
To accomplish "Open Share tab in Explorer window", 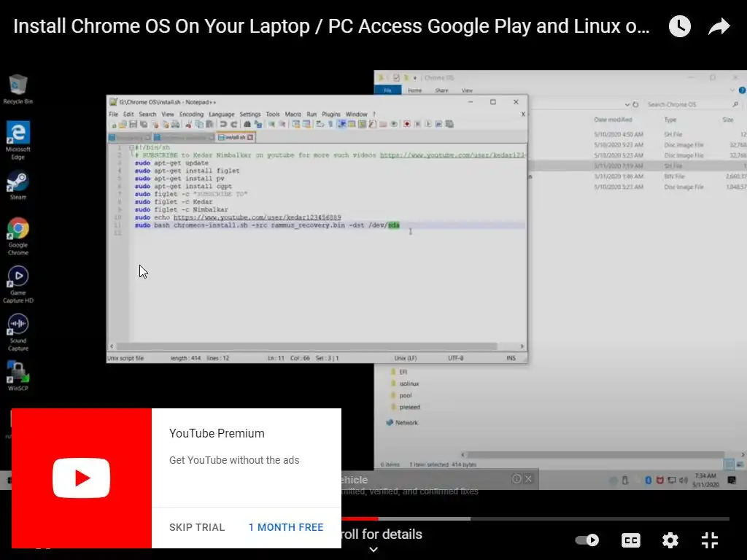I will (441, 90).
